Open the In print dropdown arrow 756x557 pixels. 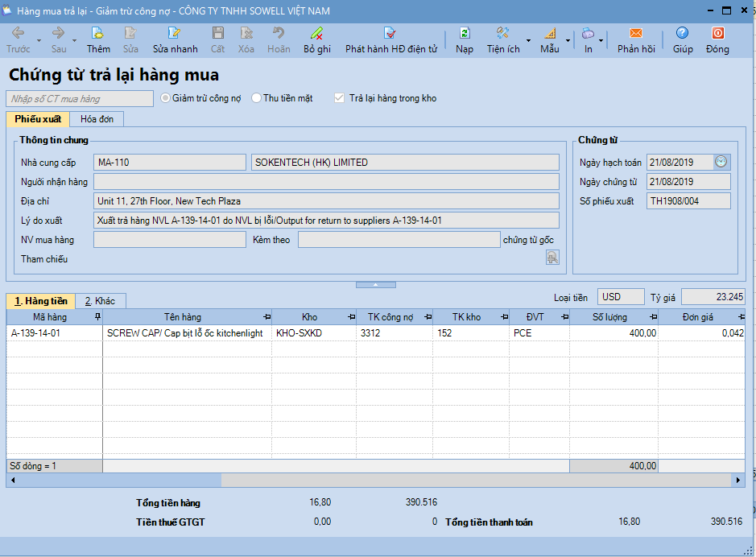click(x=601, y=40)
